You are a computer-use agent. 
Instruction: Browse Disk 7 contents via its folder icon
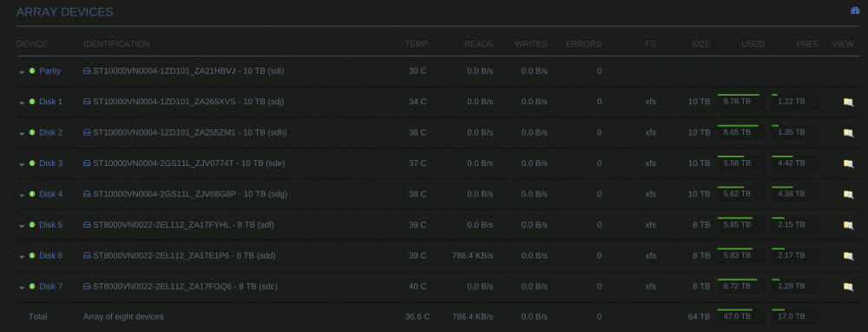(848, 287)
